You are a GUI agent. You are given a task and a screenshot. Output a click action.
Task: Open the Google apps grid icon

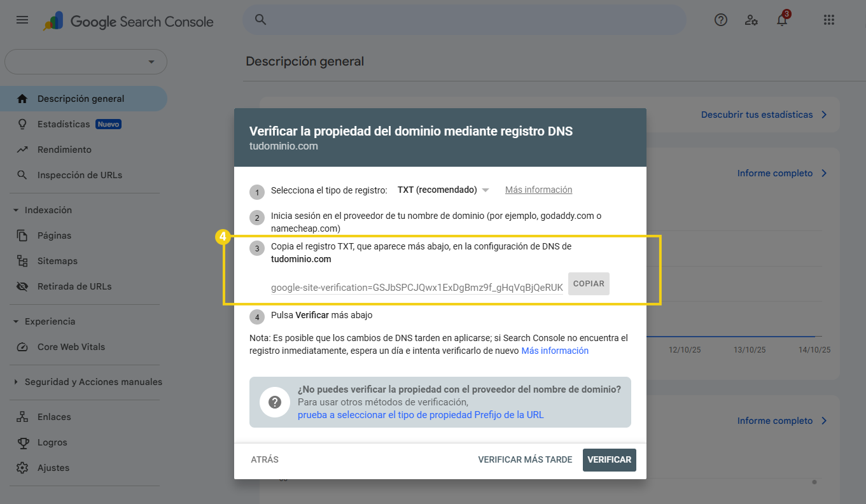pos(828,20)
